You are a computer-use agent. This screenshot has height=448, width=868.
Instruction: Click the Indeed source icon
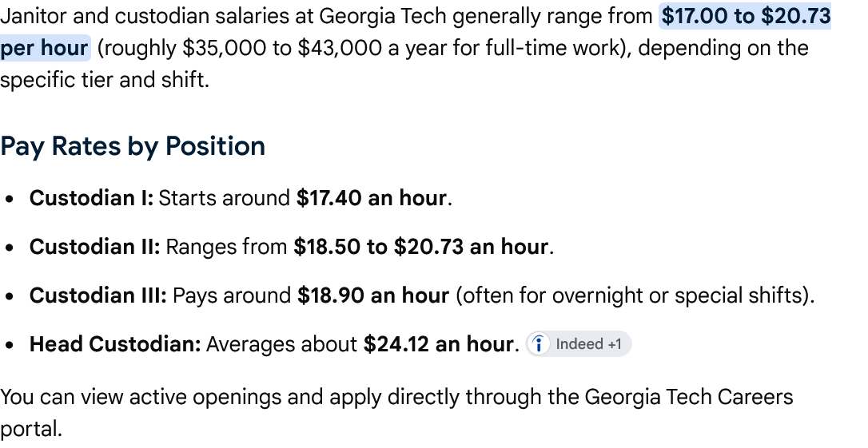[538, 344]
